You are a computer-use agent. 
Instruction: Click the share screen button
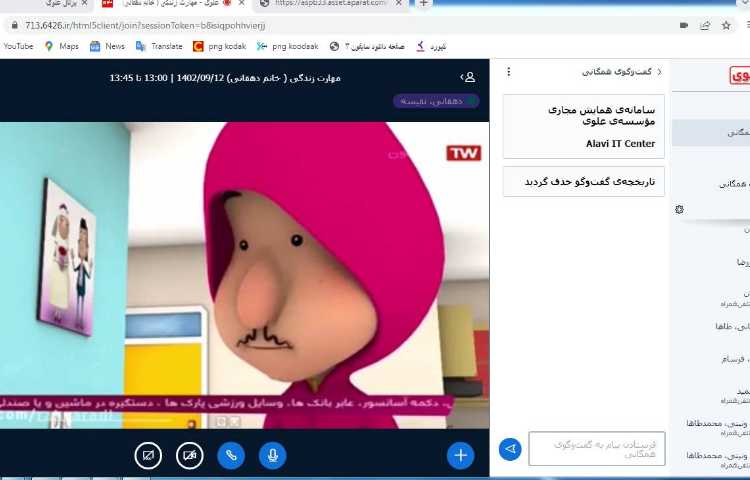click(148, 455)
